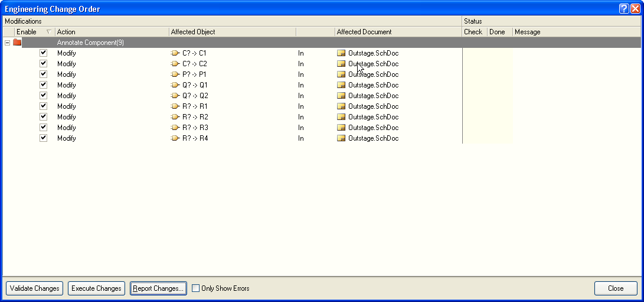
Task: Collapse the Annotate Component group
Action: [x=7, y=43]
